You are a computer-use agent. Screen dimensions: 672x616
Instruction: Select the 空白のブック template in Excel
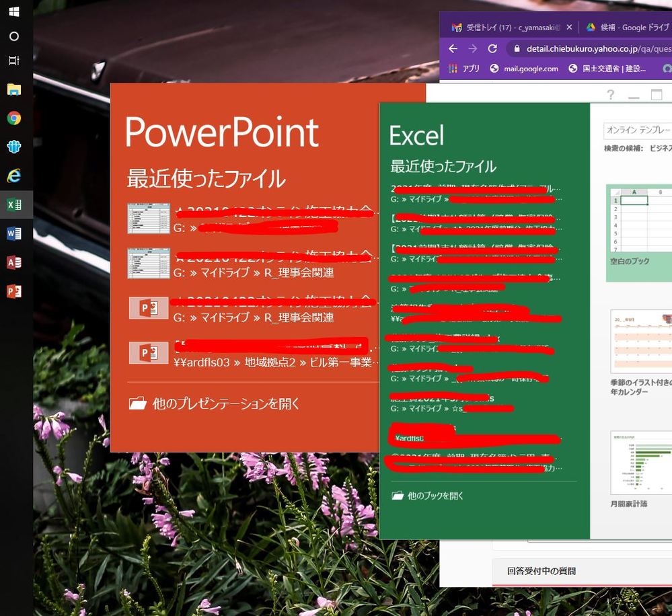639,233
